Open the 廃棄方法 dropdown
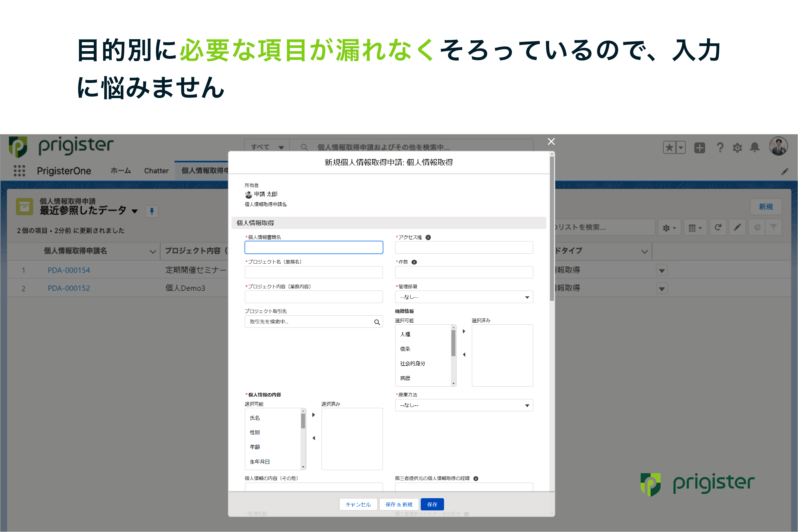The image size is (798, 532). click(464, 405)
